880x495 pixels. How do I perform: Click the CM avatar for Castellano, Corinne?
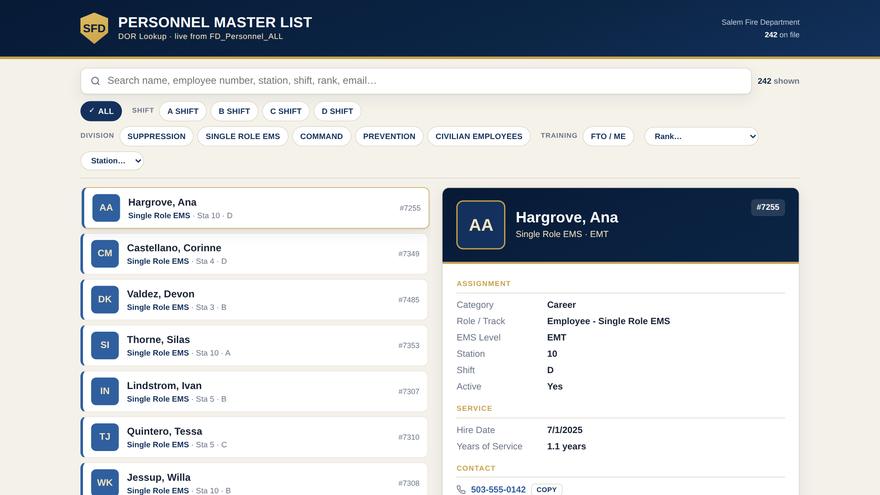105,254
